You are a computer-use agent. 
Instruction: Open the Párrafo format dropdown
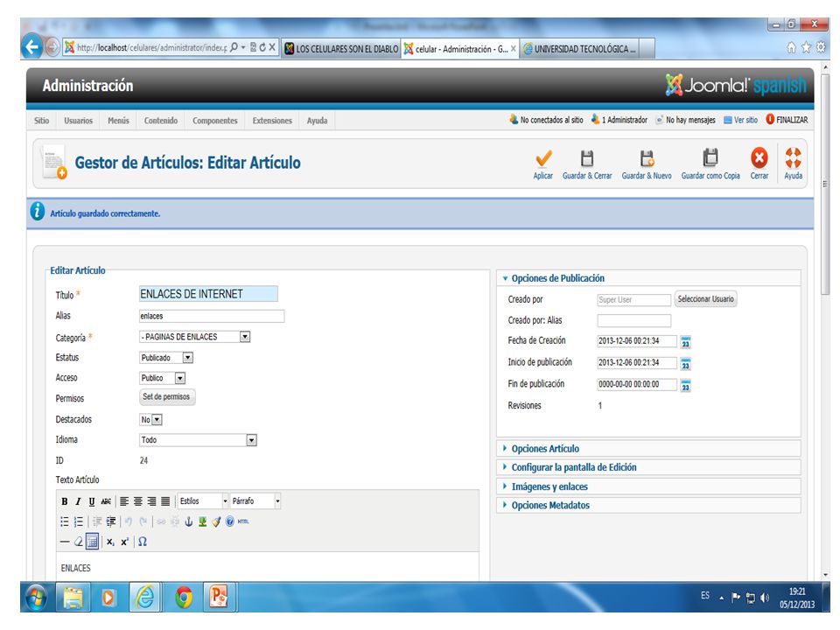255,501
